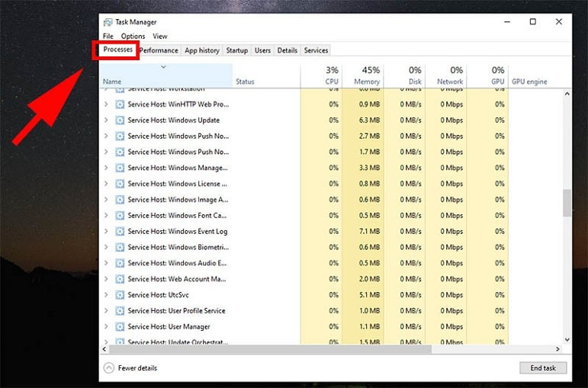Click the 7.1 MB memory value
Image resolution: width=588 pixels, height=388 pixels.
[x=369, y=231]
